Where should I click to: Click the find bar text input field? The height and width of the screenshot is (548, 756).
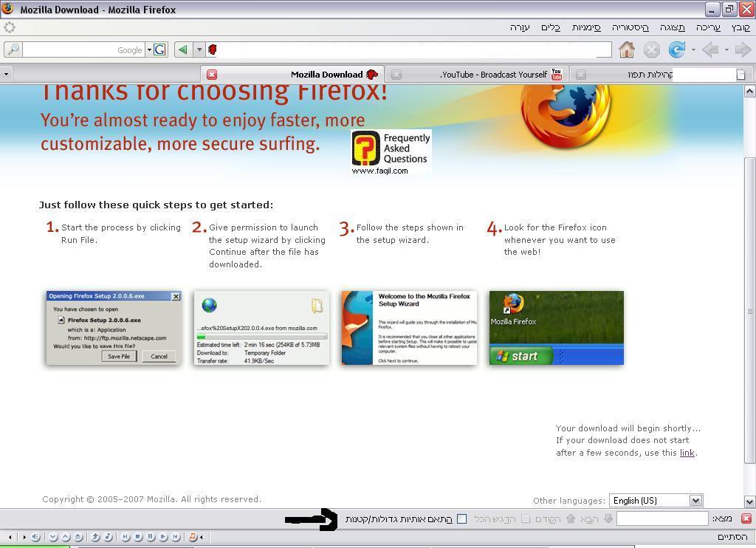tap(661, 518)
